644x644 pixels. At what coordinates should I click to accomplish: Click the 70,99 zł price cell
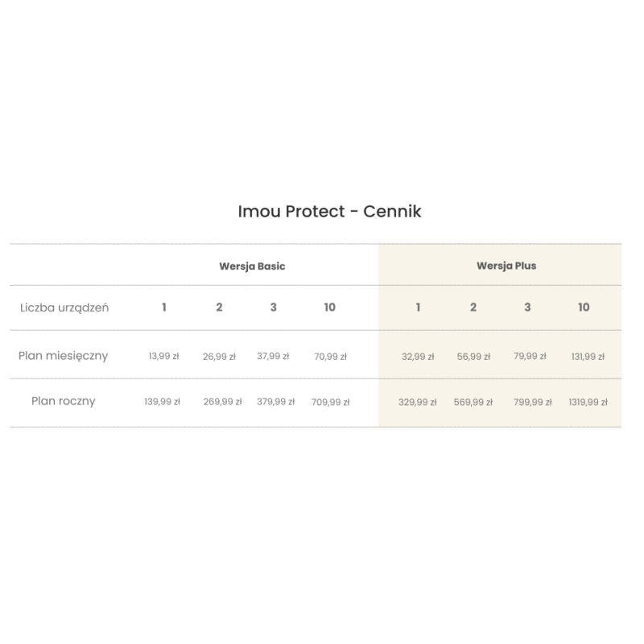click(x=330, y=357)
